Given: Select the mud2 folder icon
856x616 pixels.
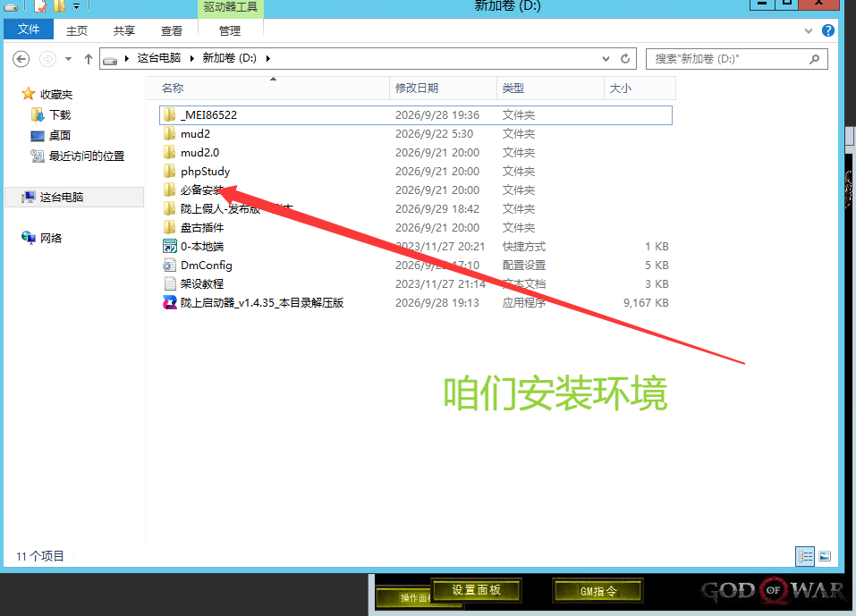Looking at the screenshot, I should click(170, 134).
